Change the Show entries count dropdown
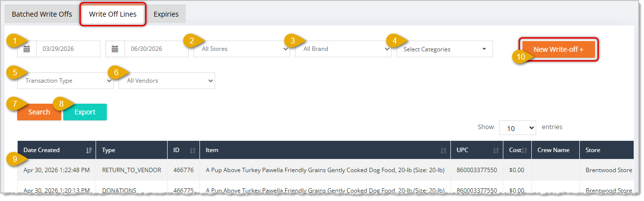The image size is (644, 201). [x=518, y=128]
